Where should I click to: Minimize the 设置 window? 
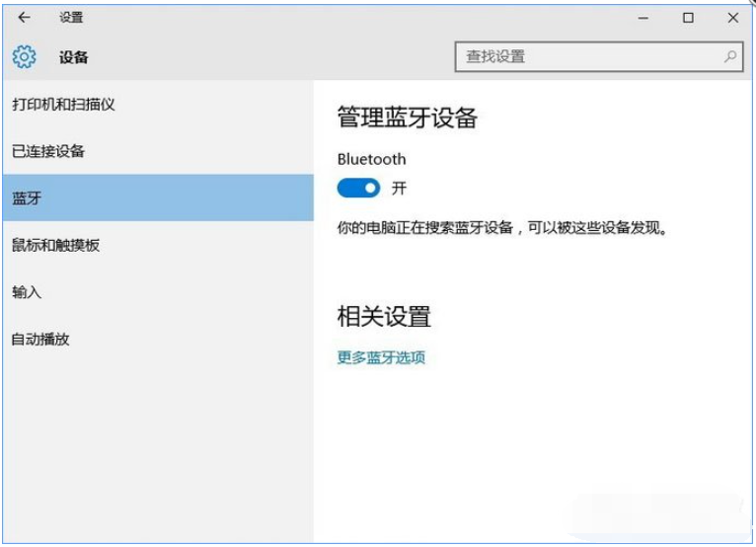click(x=643, y=18)
